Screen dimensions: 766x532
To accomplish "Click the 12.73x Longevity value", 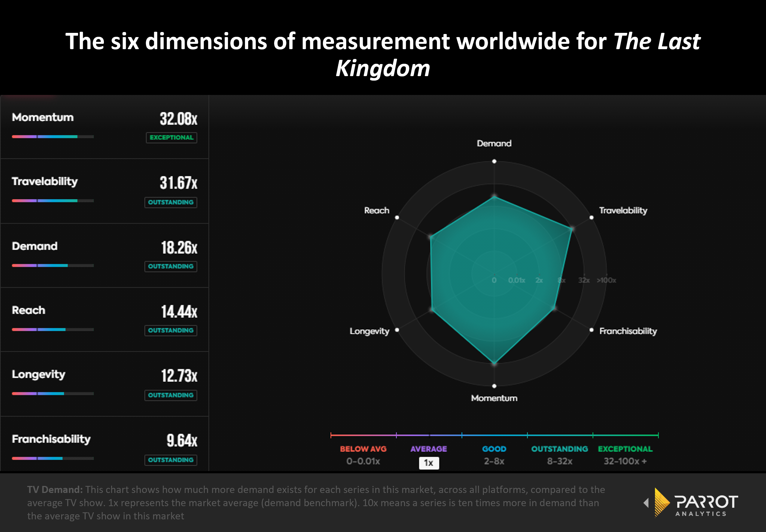I will click(x=179, y=375).
